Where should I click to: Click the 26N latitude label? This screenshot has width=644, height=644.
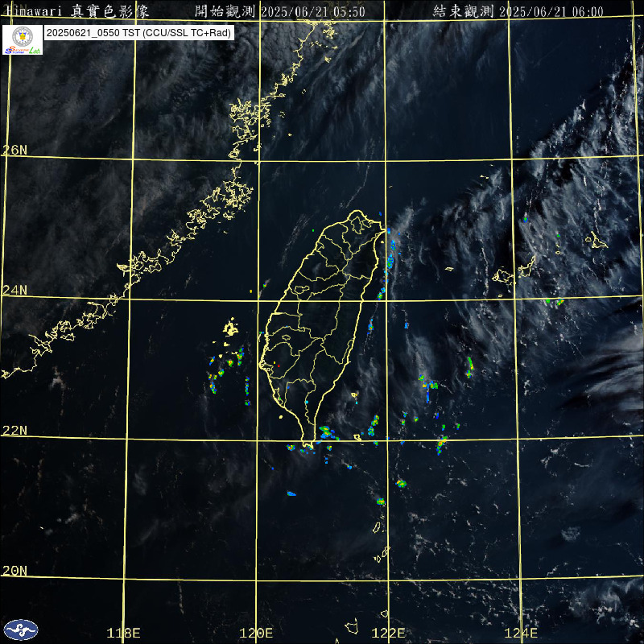pos(14,150)
